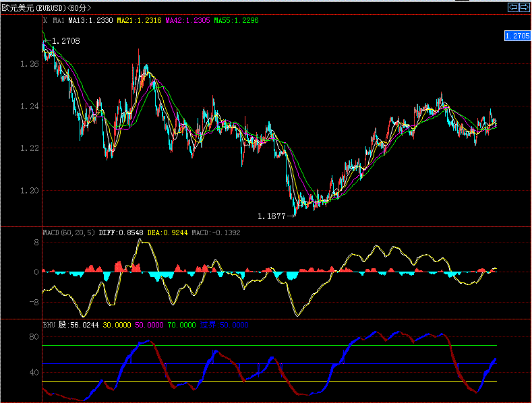Click the magenta 50.0000 threshold label
The image size is (532, 403).
pyautogui.click(x=149, y=325)
